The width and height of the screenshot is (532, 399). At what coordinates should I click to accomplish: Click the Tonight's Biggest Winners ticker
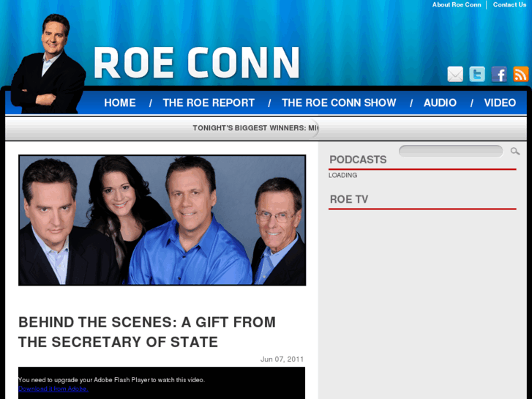point(255,128)
